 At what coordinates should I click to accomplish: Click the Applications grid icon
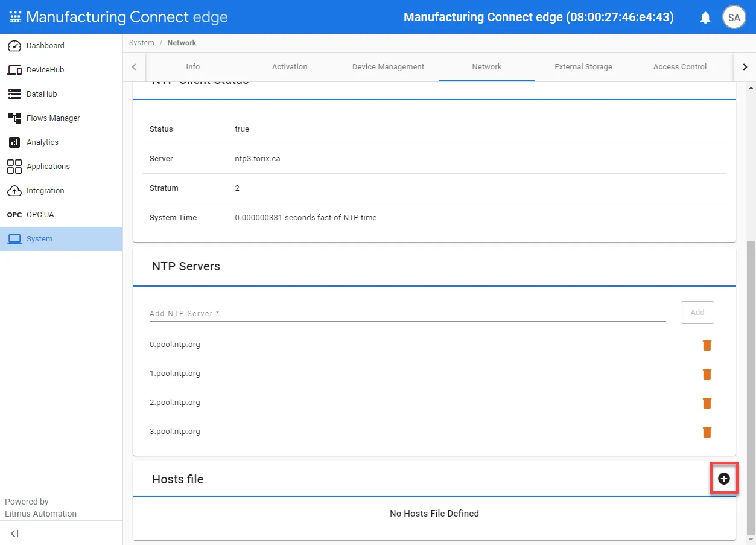tap(14, 167)
